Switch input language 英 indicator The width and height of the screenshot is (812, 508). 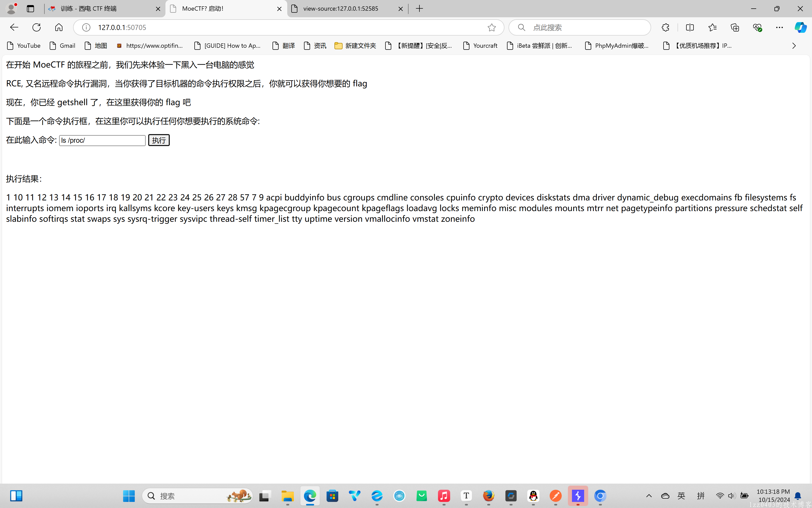pos(681,496)
